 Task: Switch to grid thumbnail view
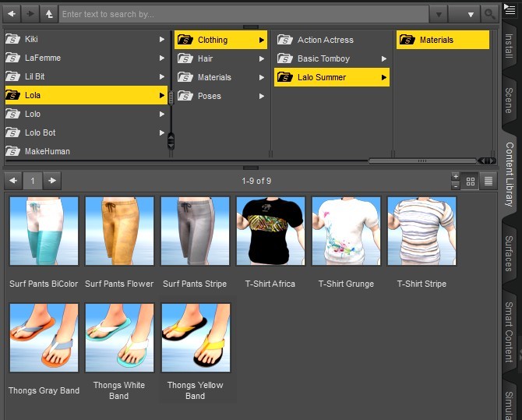coord(471,182)
